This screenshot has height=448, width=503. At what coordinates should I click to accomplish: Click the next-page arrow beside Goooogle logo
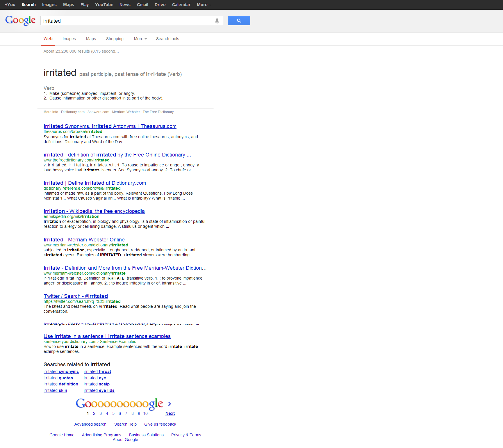pyautogui.click(x=170, y=404)
